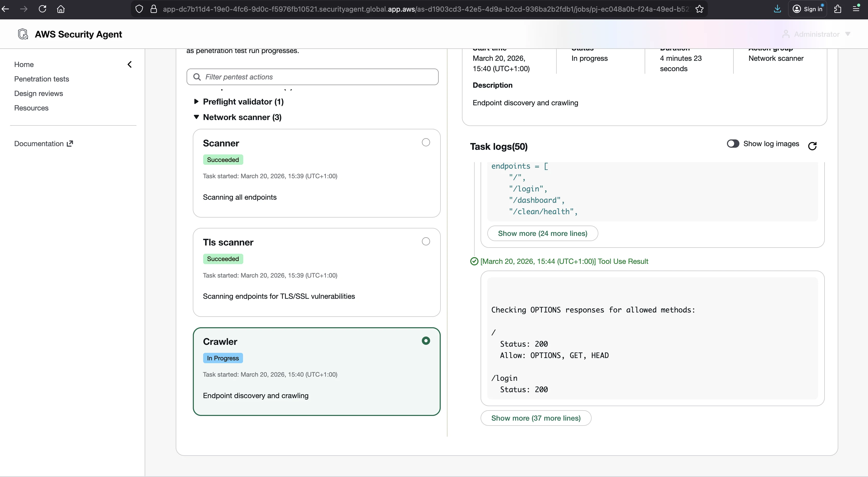Click the Scanner card title
Viewport: 868px width, 477px height.
coord(221,143)
